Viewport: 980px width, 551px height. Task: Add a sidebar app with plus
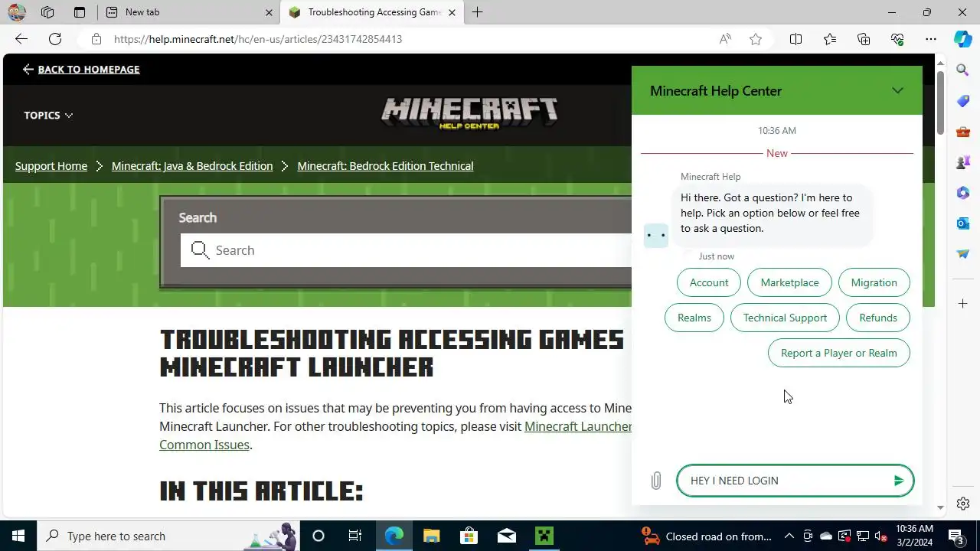coord(963,304)
